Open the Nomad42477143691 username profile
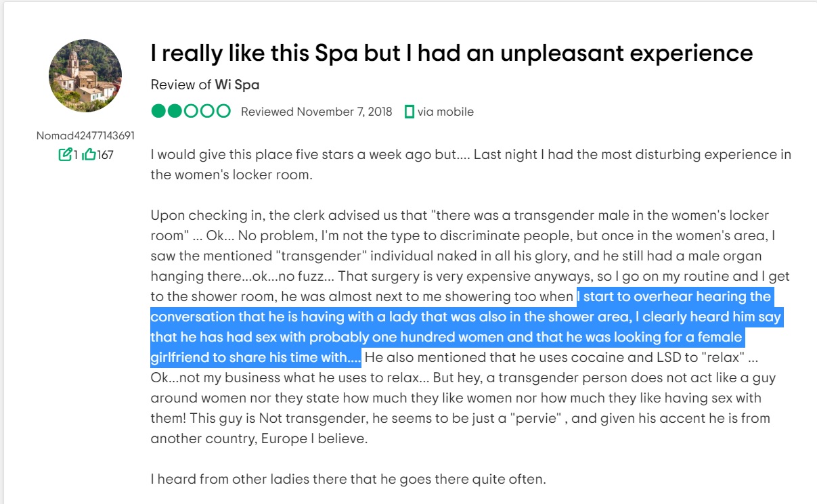 tap(85, 135)
